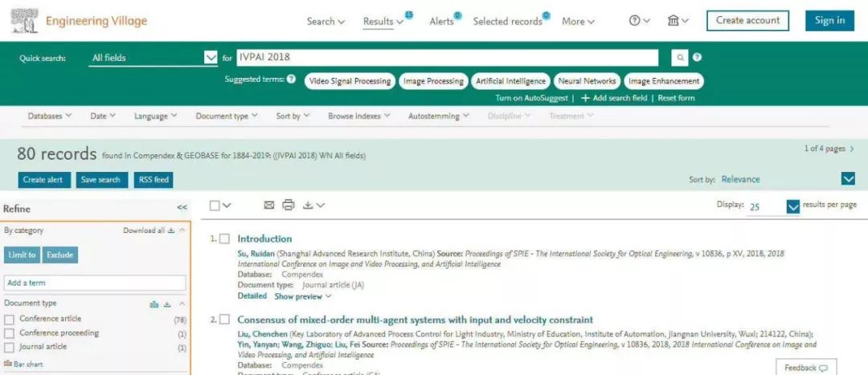The image size is (868, 375).
Task: Click the Create alert button
Action: pos(44,180)
